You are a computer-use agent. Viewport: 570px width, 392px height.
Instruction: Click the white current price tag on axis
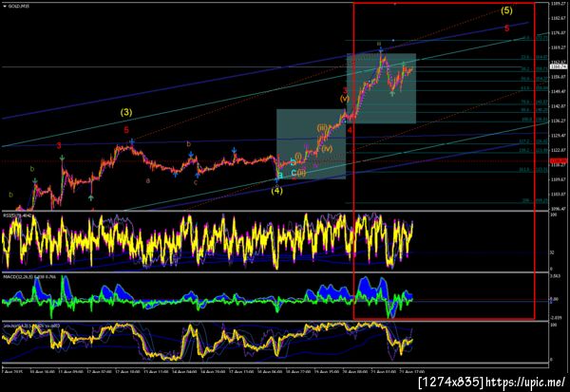click(559, 66)
